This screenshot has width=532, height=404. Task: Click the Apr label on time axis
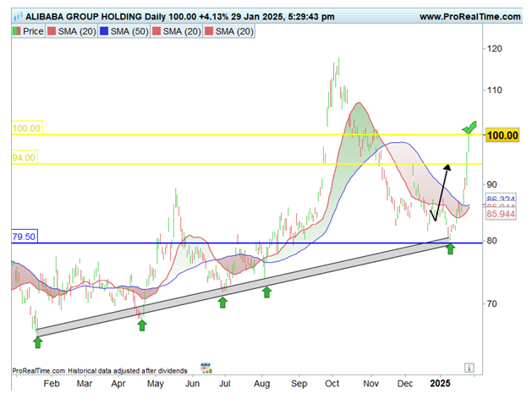[118, 384]
